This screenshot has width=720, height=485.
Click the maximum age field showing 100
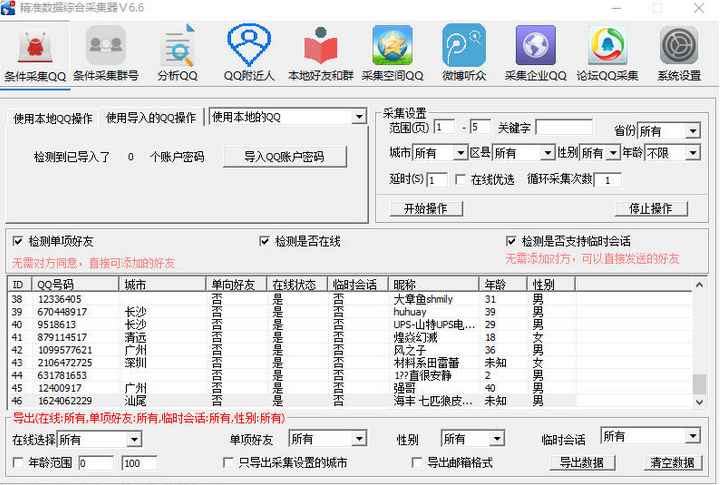coord(140,463)
